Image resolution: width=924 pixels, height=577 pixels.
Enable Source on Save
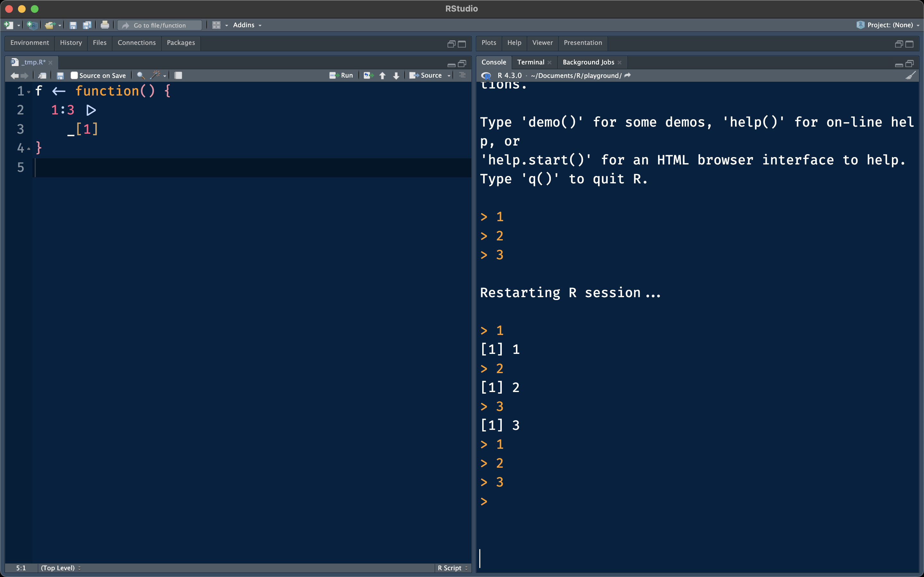pos(74,75)
